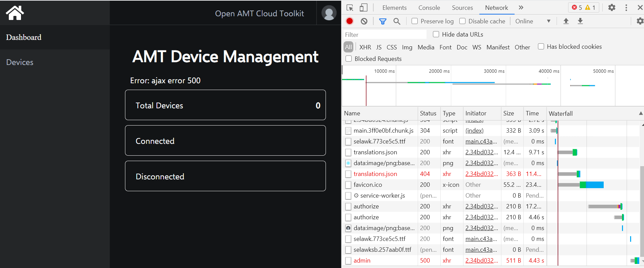Check Hide data URLs

(x=436, y=34)
